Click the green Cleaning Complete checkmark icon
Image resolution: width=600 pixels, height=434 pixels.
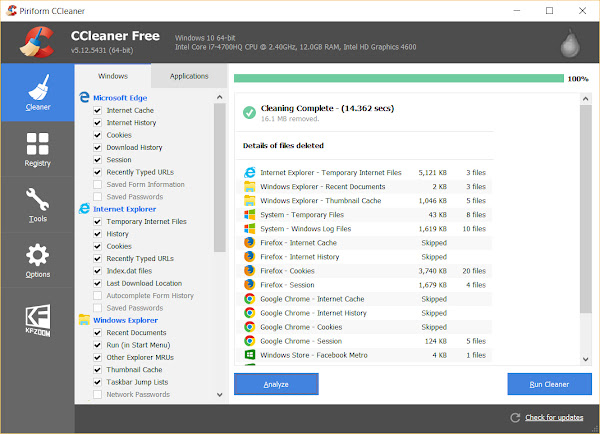point(249,113)
